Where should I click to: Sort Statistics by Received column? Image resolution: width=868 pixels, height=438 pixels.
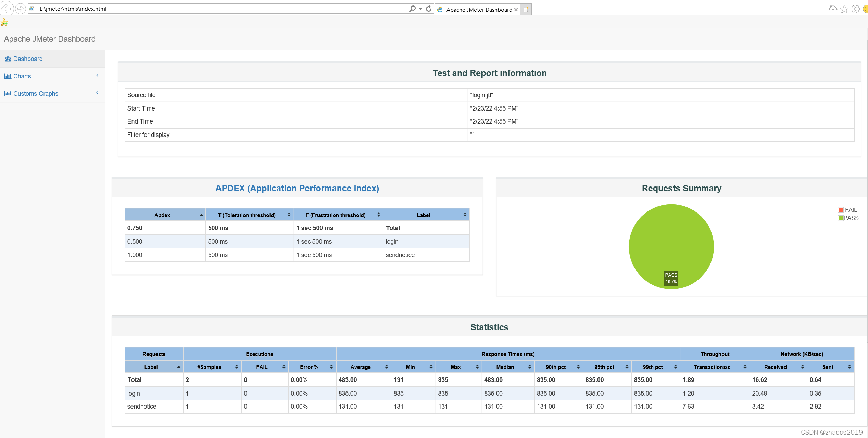[778, 367]
